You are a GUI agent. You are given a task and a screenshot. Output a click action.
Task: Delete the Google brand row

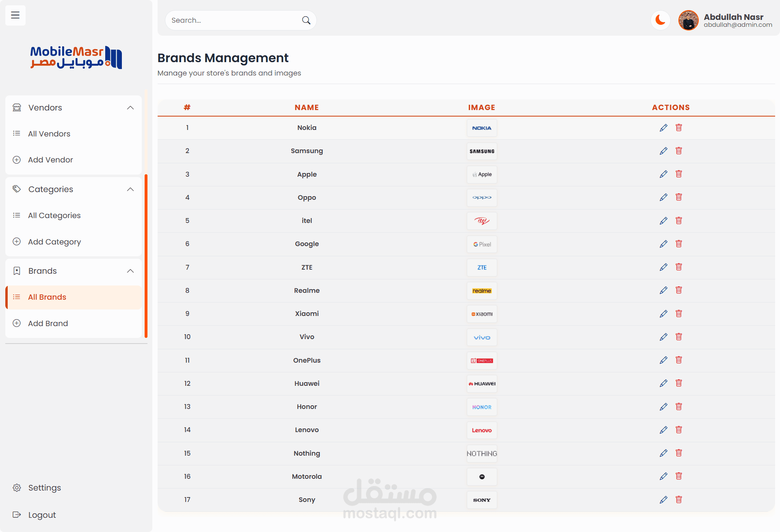(x=678, y=244)
